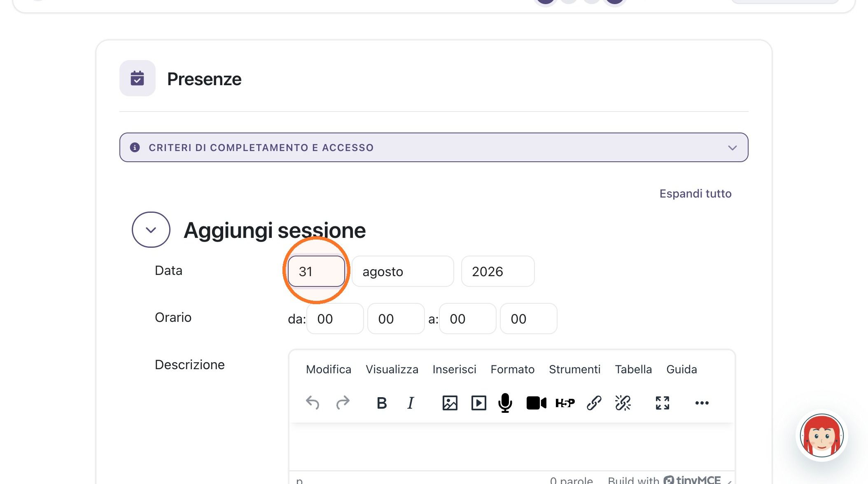Insert a link in the editor

(594, 403)
